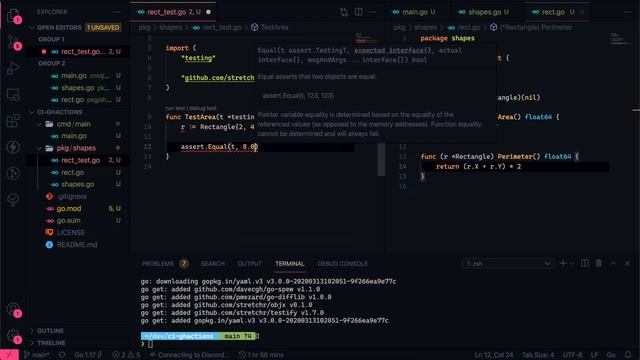Image resolution: width=640 pixels, height=360 pixels.
Task: Open the Manage gear menu
Action: coord(13,336)
